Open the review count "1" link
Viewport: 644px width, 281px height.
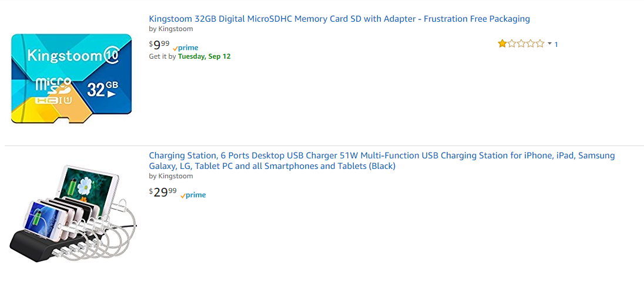click(556, 44)
